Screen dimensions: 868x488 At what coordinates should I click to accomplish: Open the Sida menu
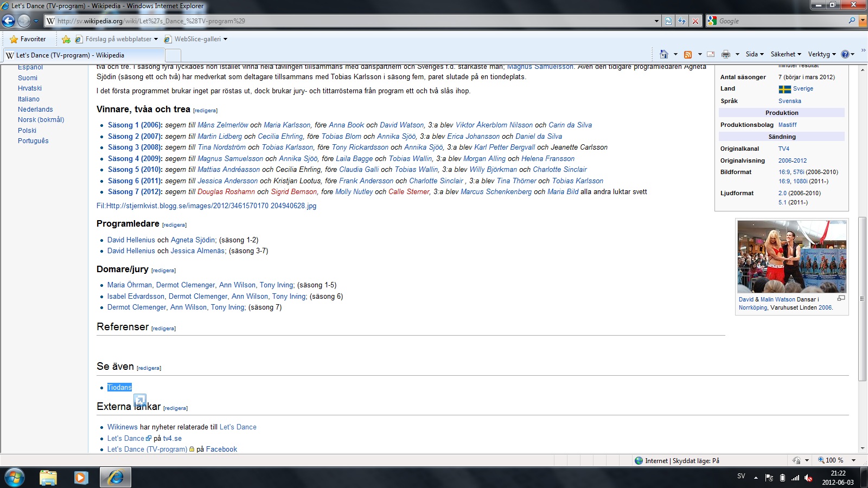tap(755, 54)
